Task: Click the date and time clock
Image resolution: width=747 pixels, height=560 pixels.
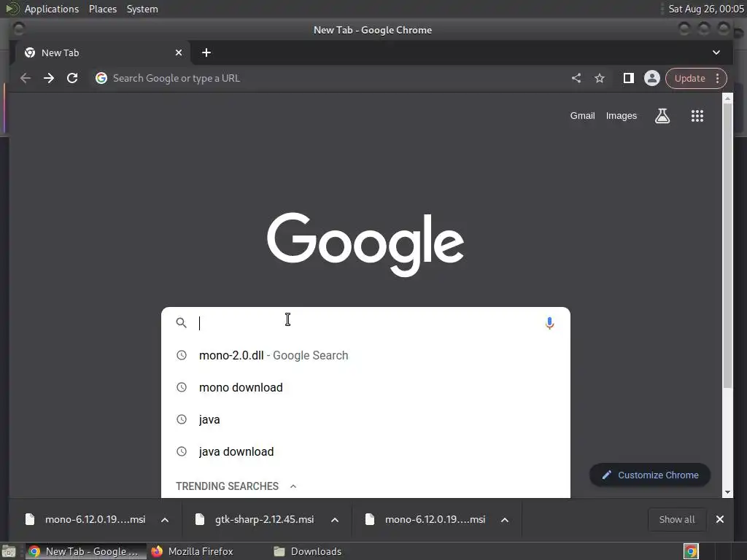Action: 706,9
